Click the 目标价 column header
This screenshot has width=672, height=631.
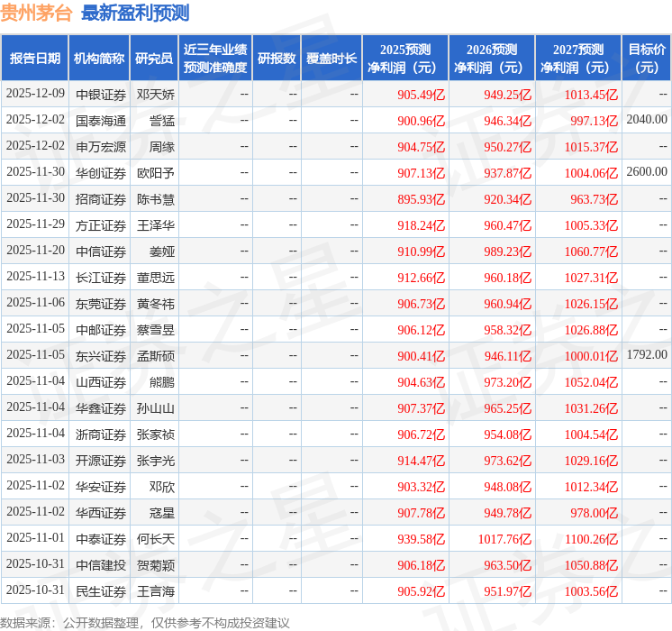(647, 59)
